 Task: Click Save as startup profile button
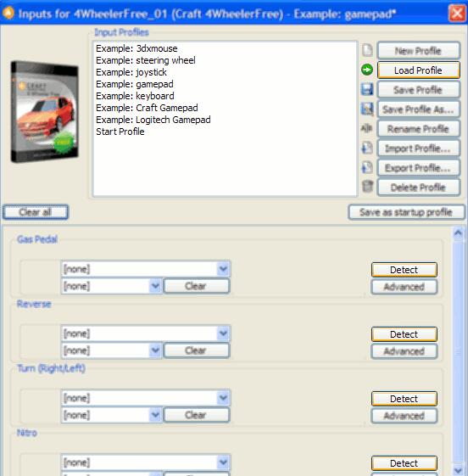(406, 212)
